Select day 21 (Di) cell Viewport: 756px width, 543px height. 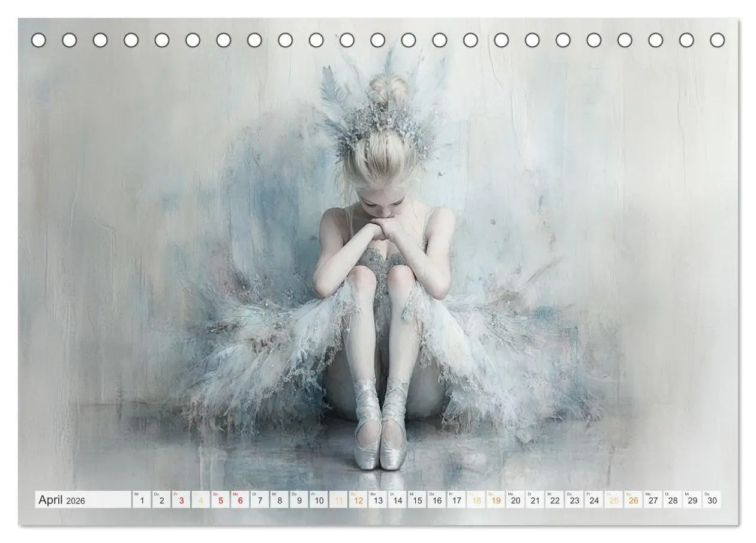pos(535,500)
